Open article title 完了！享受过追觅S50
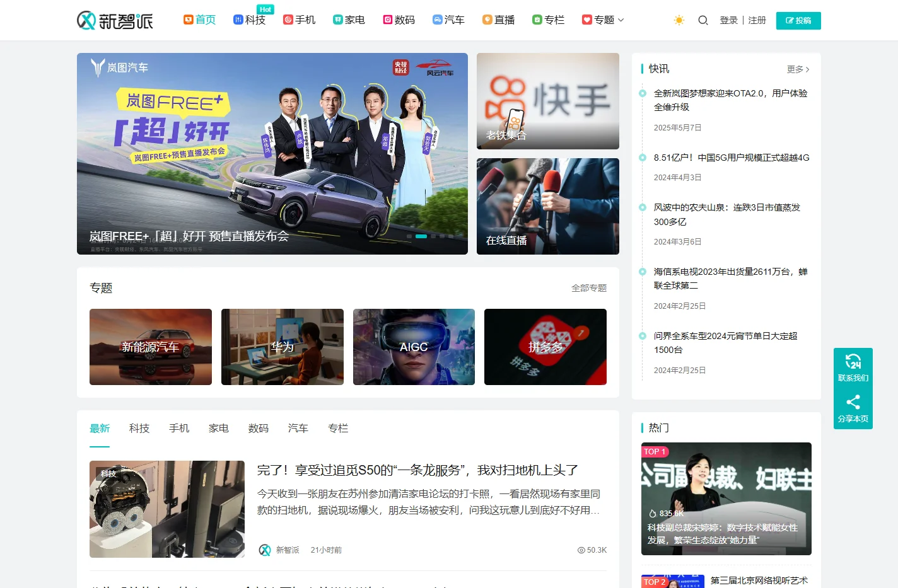Viewport: 898px width, 588px height. 417,470
